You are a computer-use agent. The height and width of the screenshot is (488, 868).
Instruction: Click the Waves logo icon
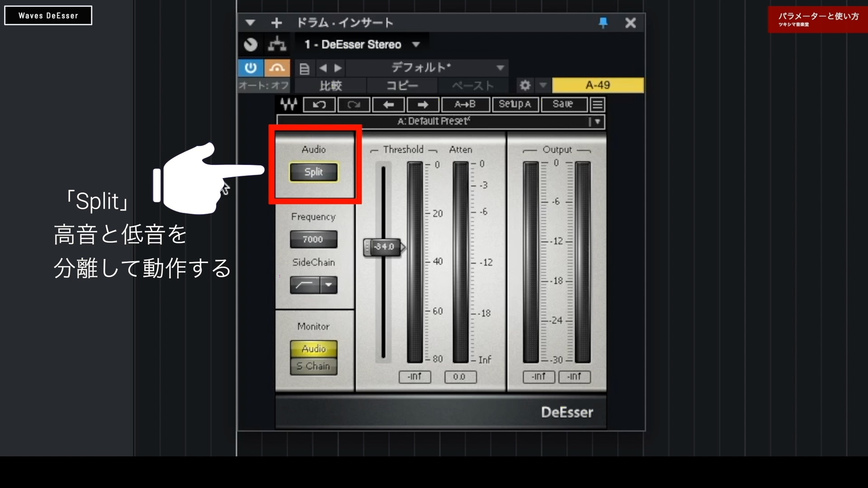click(289, 104)
